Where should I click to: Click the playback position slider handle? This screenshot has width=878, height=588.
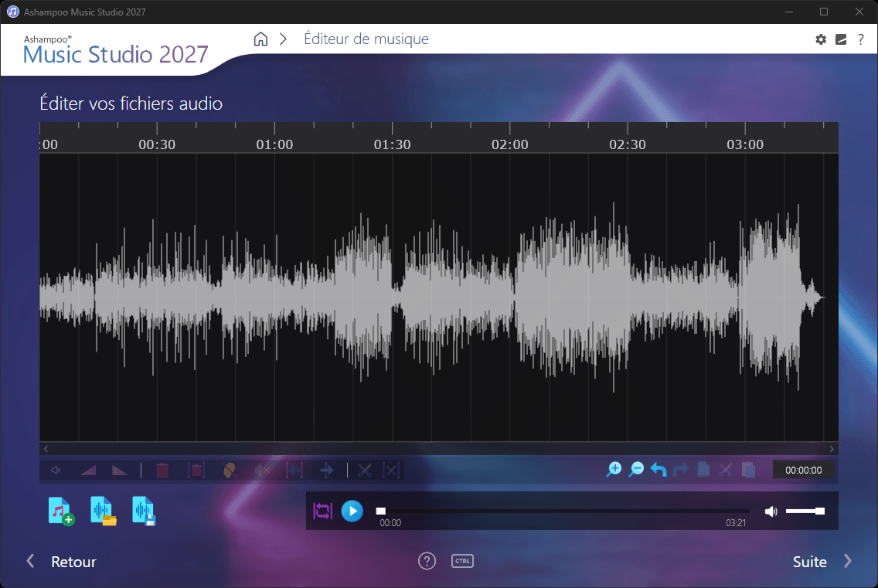click(x=381, y=511)
